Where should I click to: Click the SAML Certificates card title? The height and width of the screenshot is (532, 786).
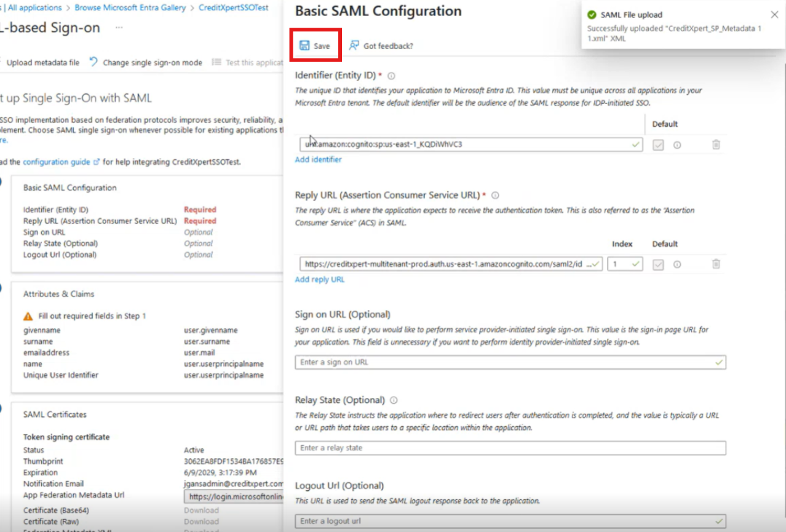(55, 415)
